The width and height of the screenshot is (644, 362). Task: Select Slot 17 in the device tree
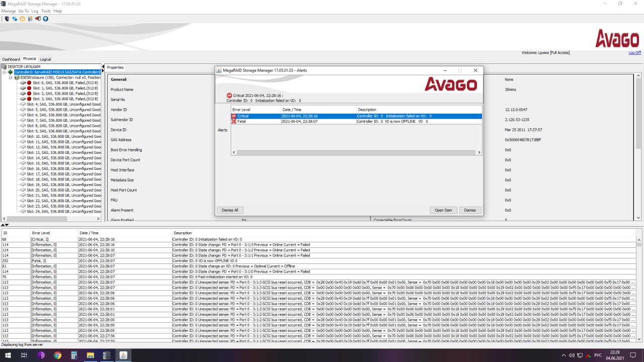60,174
